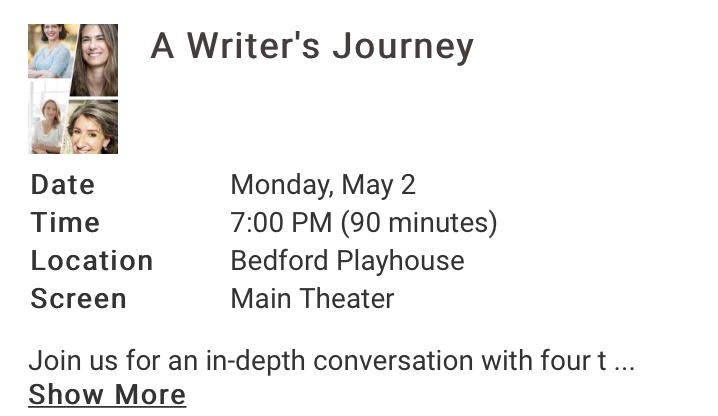Click the '(90 minutes)' duration text
The width and height of the screenshot is (718, 416).
tap(419, 223)
